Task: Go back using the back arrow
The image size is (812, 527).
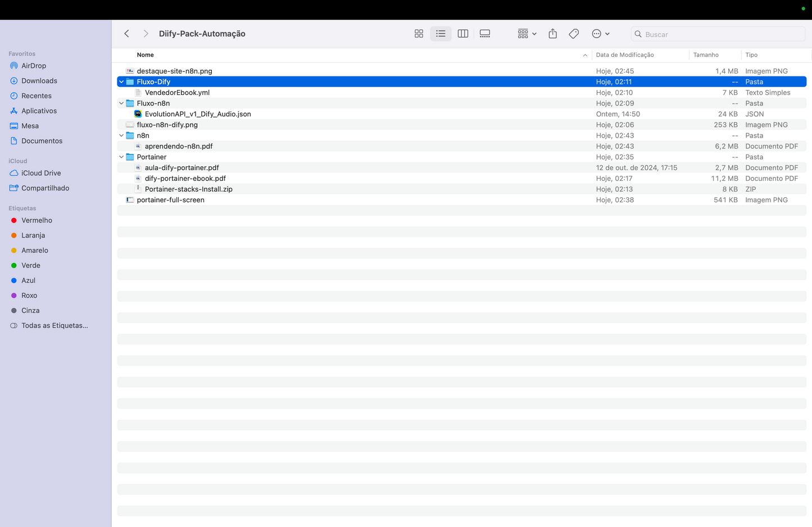Action: click(x=127, y=34)
